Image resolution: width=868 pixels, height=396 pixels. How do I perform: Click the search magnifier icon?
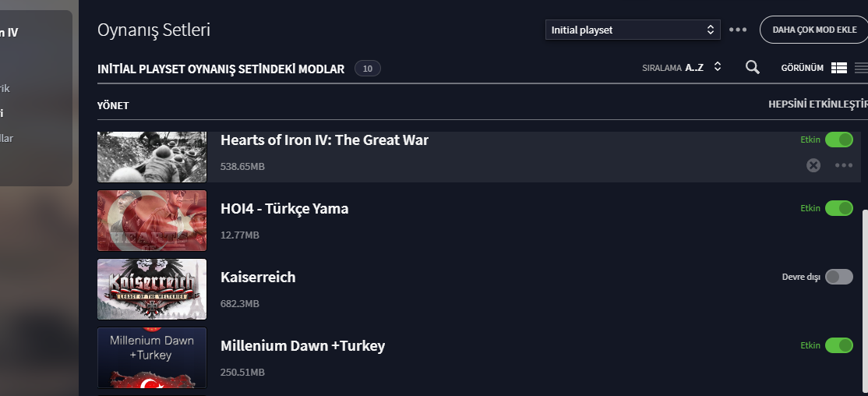click(752, 68)
